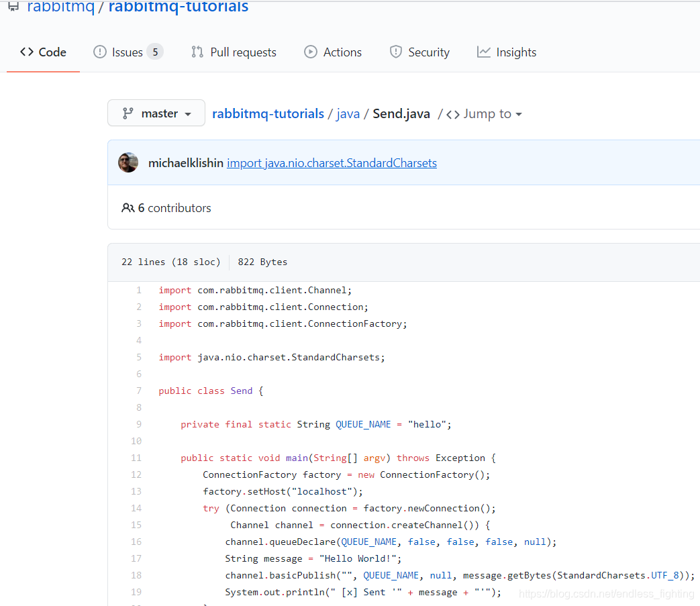
Task: Click the git branch icon
Action: pos(128,113)
